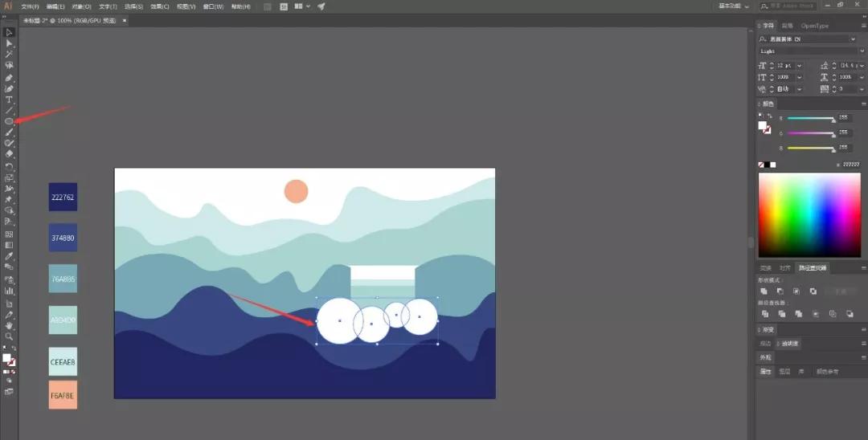Screen dimensions: 868x440
Task: Open the kerning auto dropdown
Action: click(x=799, y=89)
